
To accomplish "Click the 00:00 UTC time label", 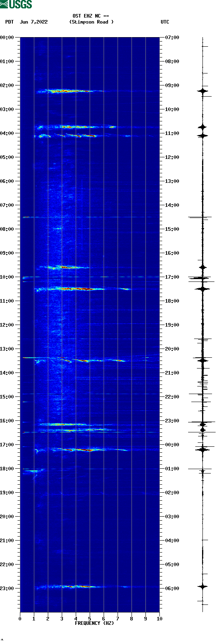I will click(x=172, y=445).
